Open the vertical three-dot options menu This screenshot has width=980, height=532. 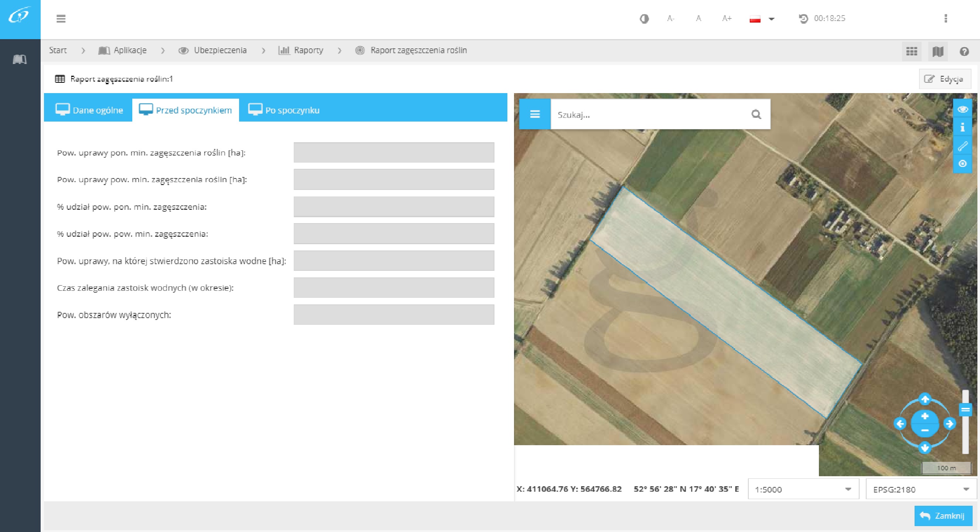(x=945, y=18)
